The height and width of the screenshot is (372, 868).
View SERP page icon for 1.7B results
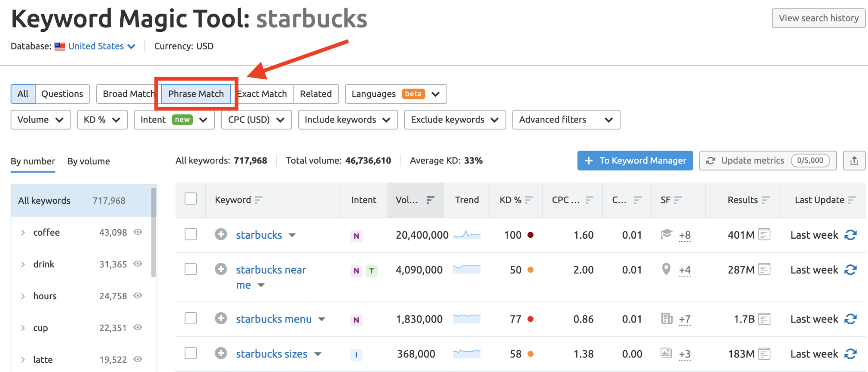(x=764, y=319)
